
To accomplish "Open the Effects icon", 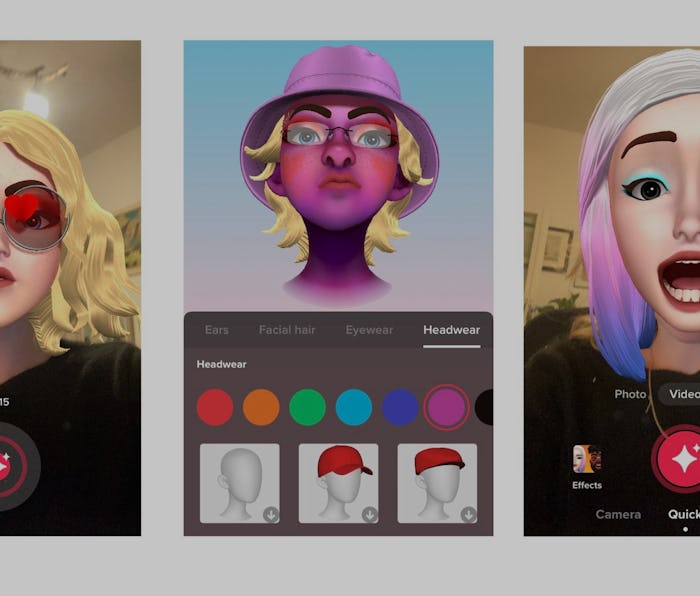I will pyautogui.click(x=587, y=461).
